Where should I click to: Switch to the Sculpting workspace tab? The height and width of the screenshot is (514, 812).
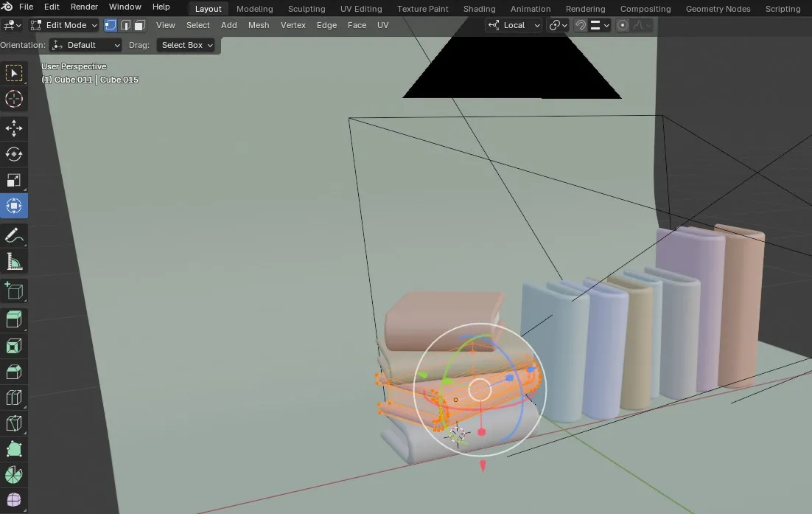(307, 9)
